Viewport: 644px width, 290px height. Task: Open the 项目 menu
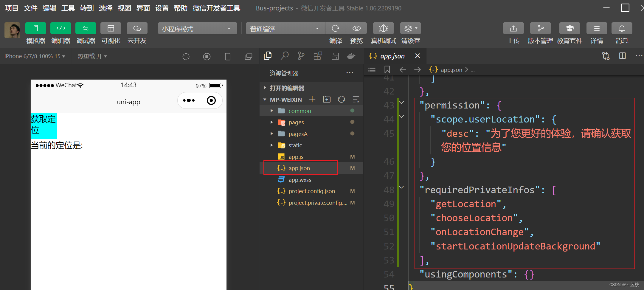12,8
